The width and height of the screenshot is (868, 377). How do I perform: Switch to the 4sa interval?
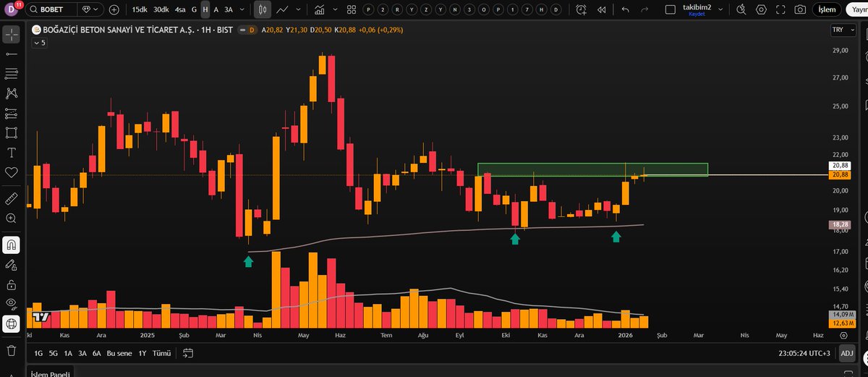pos(180,9)
